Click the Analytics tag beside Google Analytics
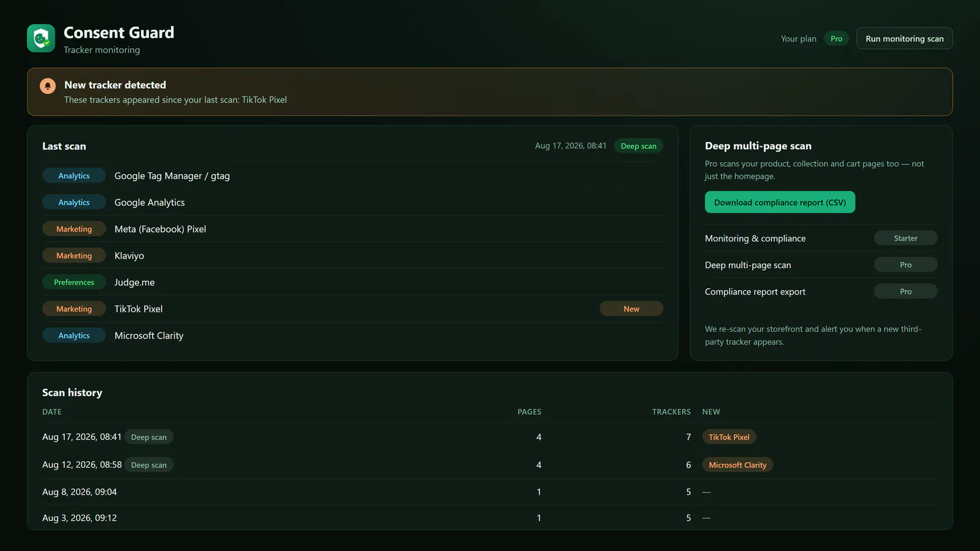The height and width of the screenshot is (551, 980). [74, 203]
